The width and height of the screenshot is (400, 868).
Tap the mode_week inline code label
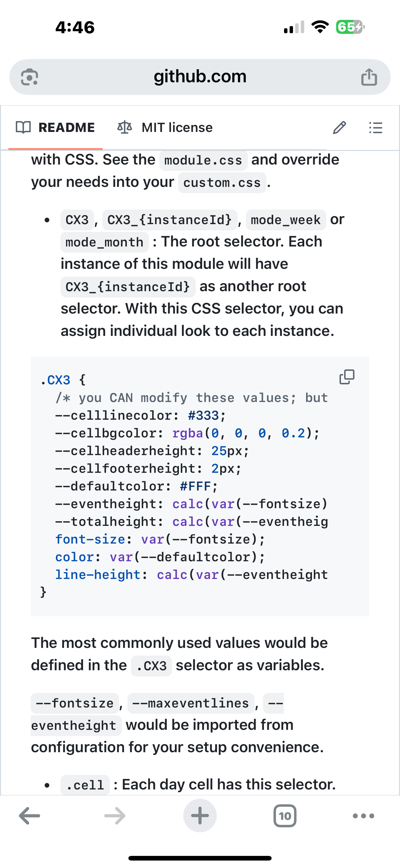(x=286, y=220)
